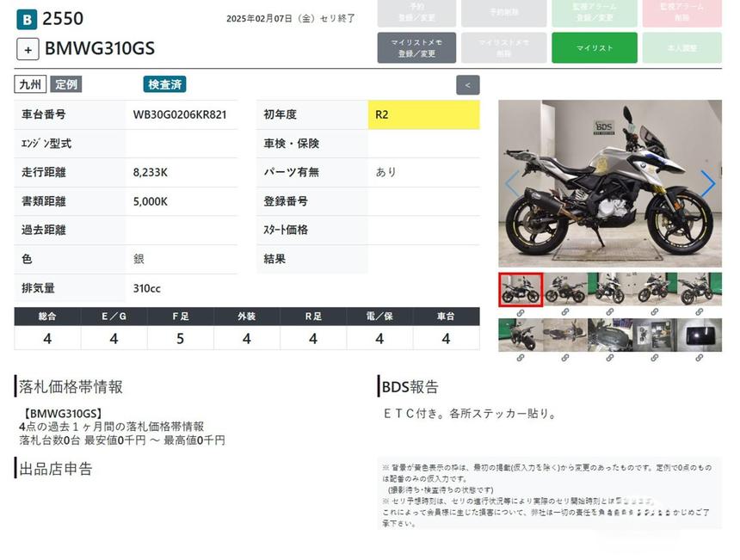Click the 検査済 status badge
This screenshot has height=560, width=740.
click(x=164, y=84)
